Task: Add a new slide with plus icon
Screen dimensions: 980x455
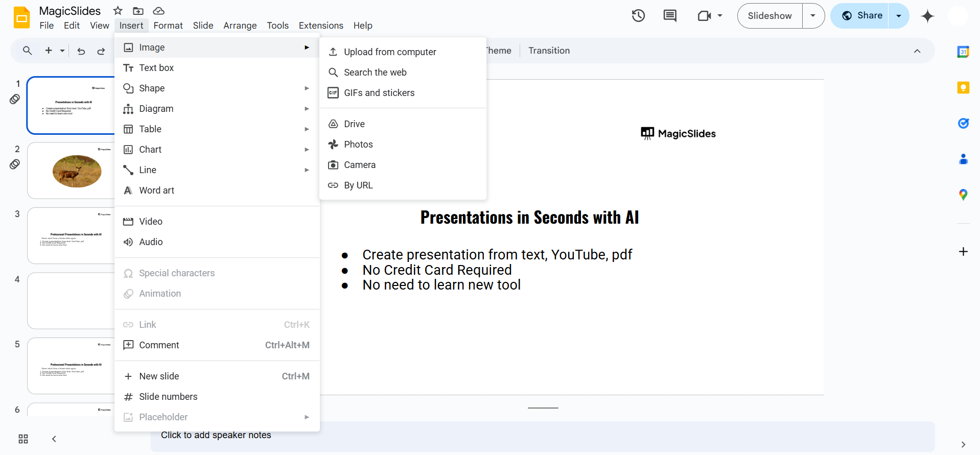Action: click(x=49, y=51)
